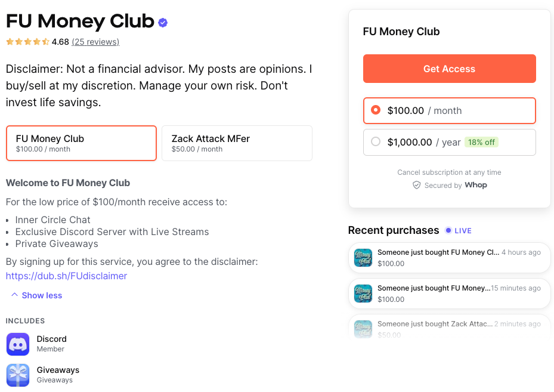
Task: Click the chevron arrow beside Show less
Action: [x=15, y=294]
